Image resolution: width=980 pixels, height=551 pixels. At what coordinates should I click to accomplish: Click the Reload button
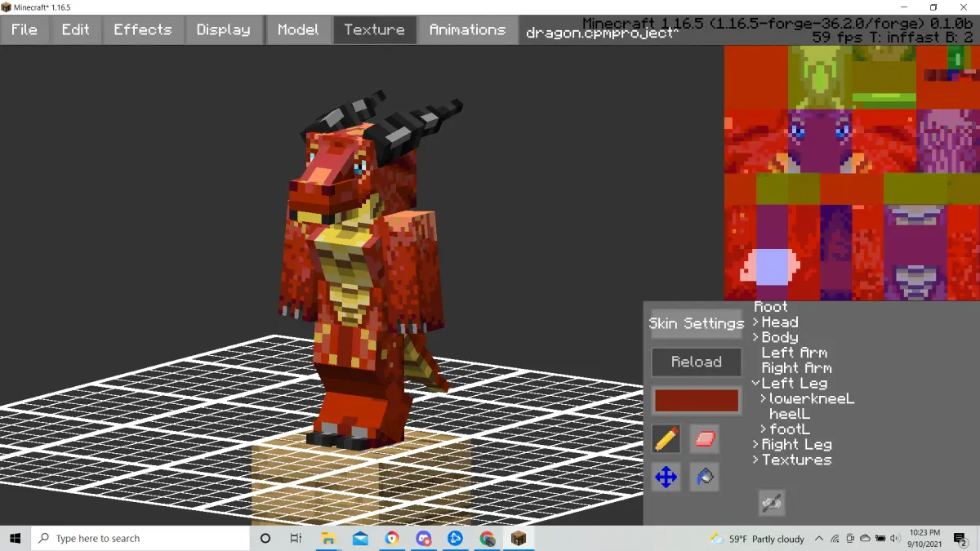pyautogui.click(x=697, y=362)
